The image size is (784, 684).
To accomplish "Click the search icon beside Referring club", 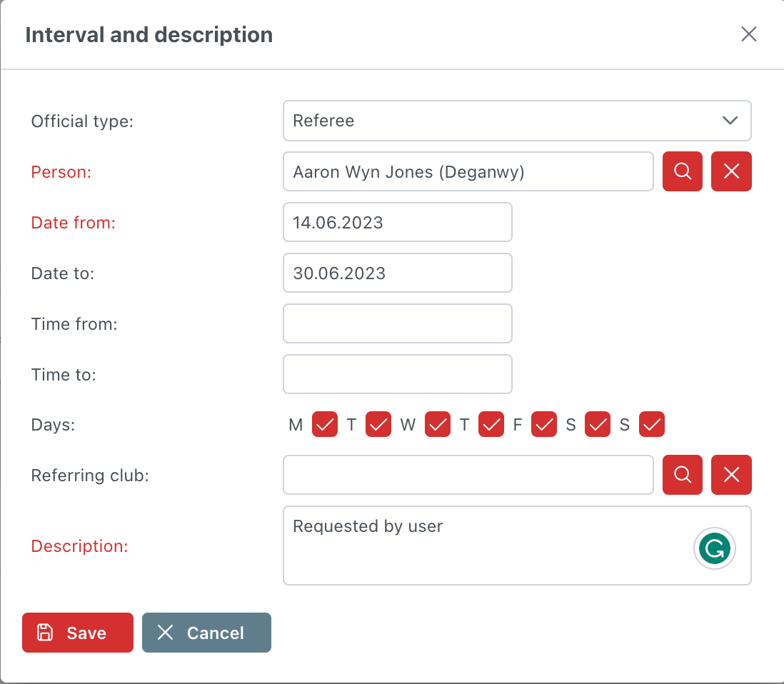I will coord(682,475).
